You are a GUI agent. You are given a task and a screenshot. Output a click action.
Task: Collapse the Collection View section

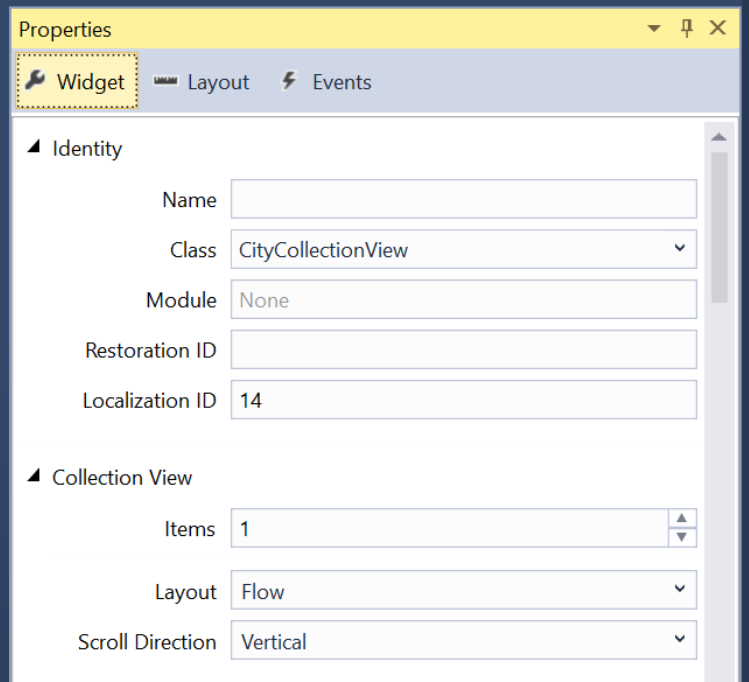click(x=34, y=477)
